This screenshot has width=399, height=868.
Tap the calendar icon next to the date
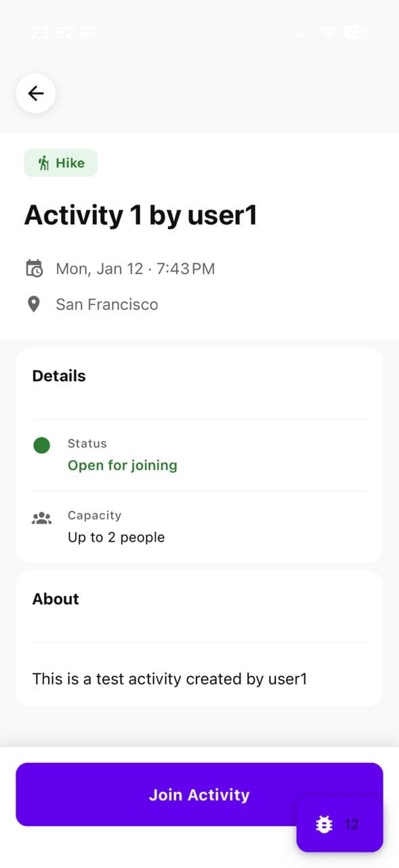(33, 269)
